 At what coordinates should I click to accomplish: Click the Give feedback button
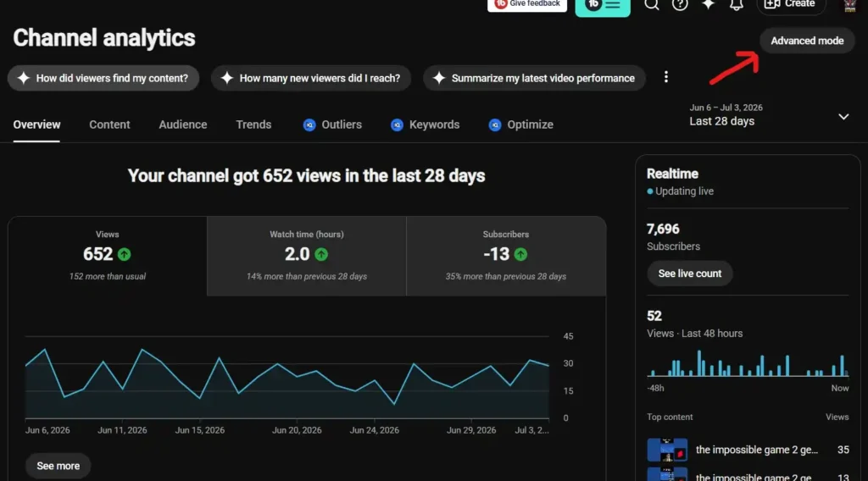click(x=527, y=4)
